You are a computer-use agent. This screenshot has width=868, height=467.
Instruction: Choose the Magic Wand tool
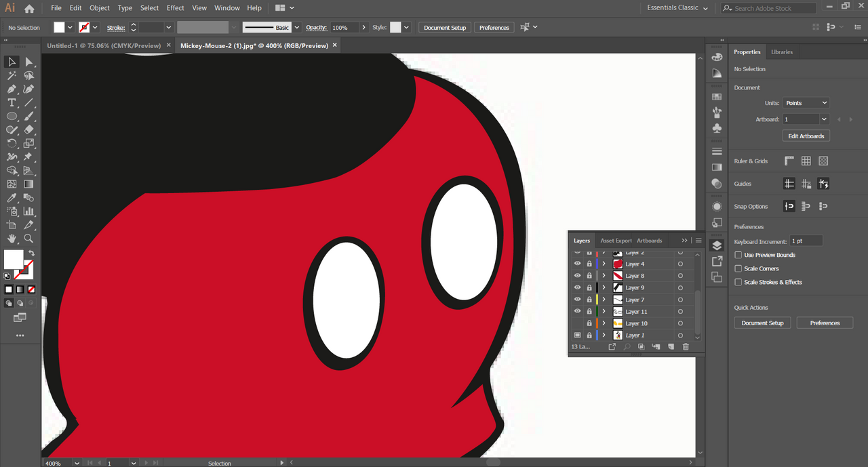coord(12,75)
